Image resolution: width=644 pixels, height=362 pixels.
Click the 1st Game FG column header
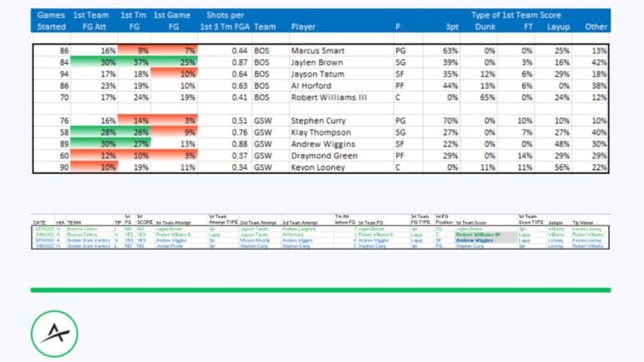172,21
